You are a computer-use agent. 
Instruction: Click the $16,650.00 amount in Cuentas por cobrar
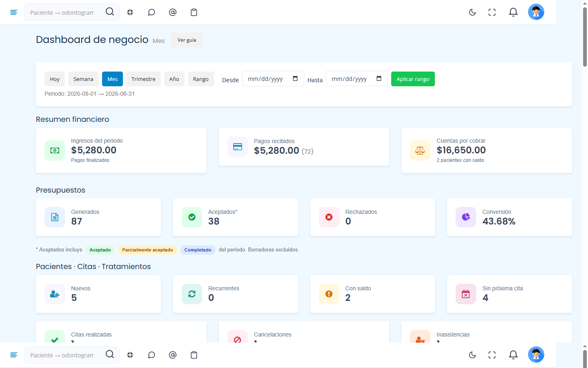461,150
